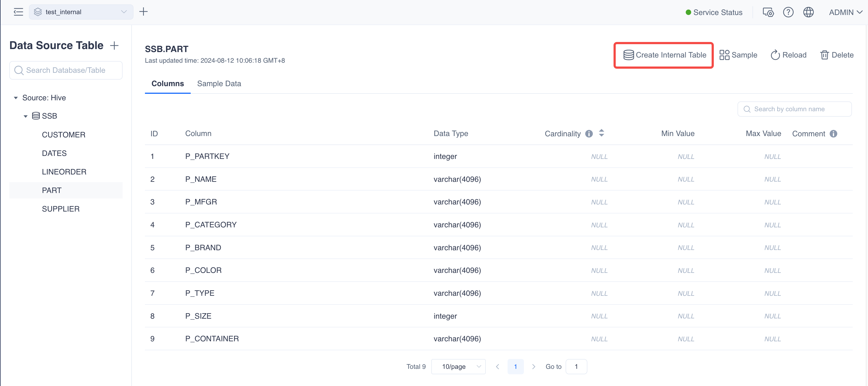
Task: Click the globe language icon
Action: click(808, 13)
